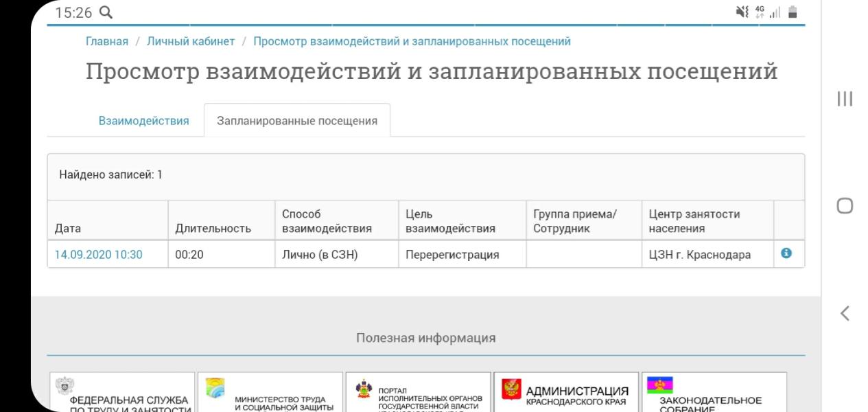
Task: Go to Главная breadcrumb link
Action: click(107, 41)
